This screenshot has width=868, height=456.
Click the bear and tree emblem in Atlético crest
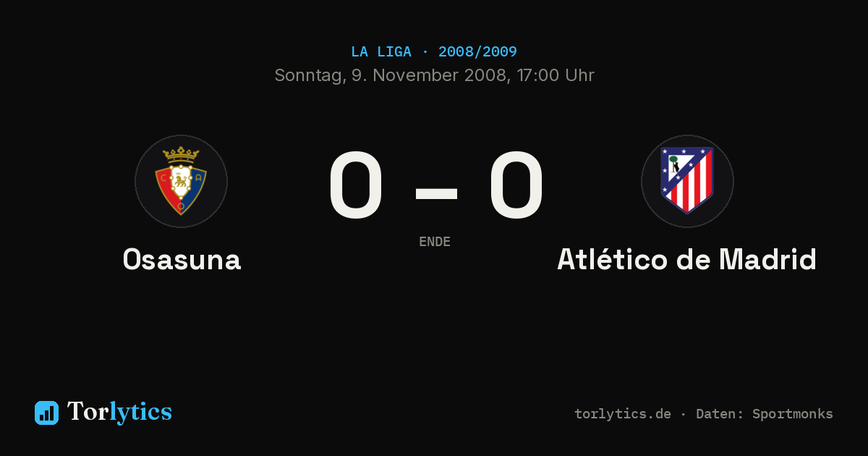click(675, 166)
